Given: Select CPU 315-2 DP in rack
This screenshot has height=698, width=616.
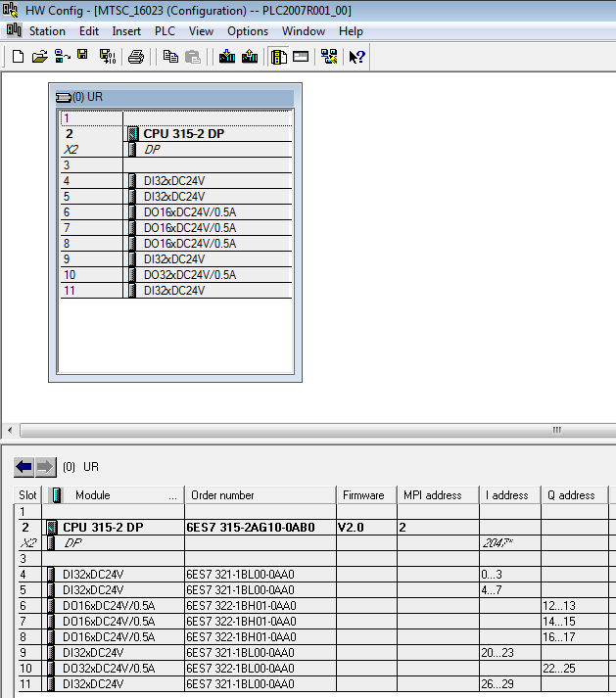Looking at the screenshot, I should (x=183, y=134).
